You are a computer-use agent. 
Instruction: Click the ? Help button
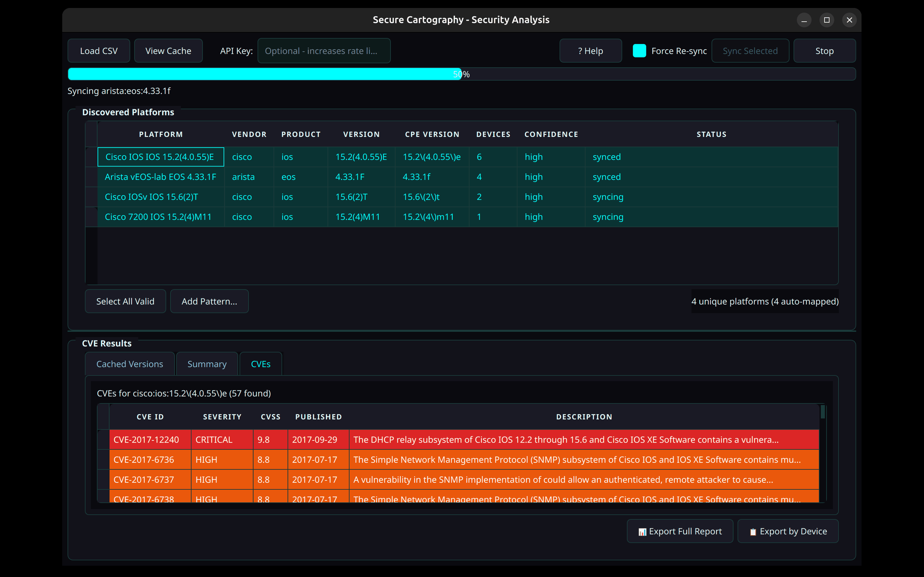(590, 50)
